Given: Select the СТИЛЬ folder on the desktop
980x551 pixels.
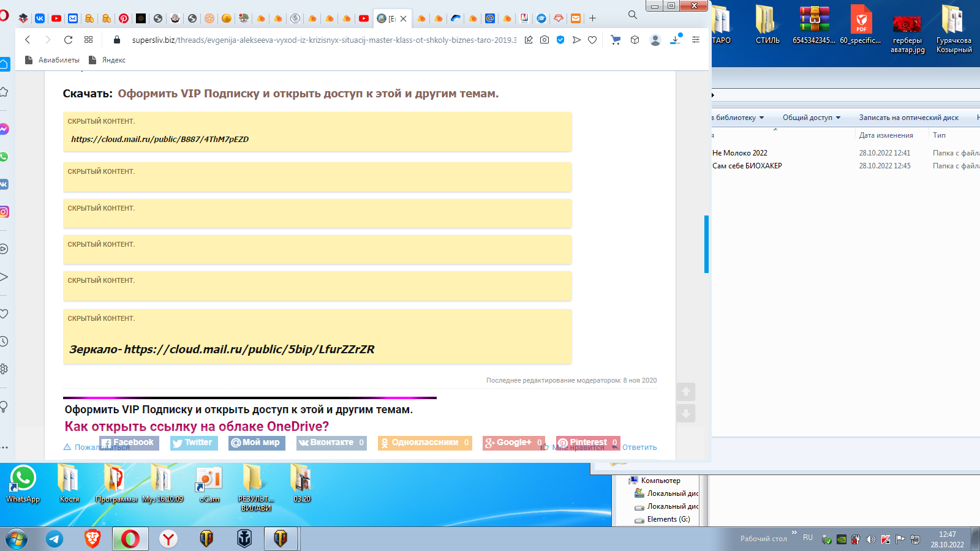Looking at the screenshot, I should [767, 26].
